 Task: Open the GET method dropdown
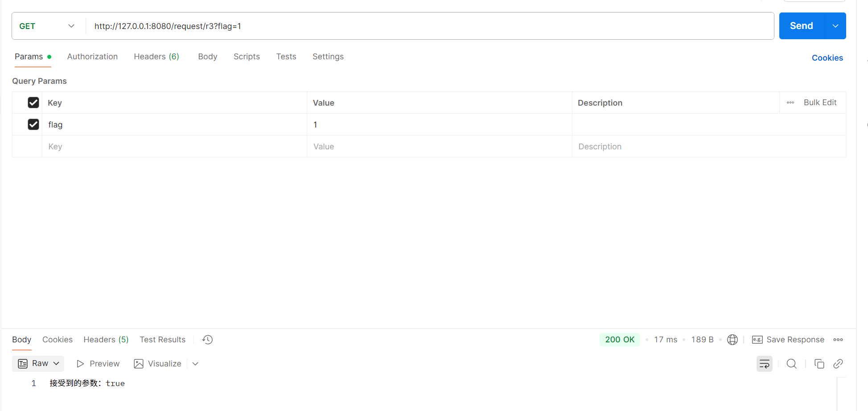(x=47, y=26)
